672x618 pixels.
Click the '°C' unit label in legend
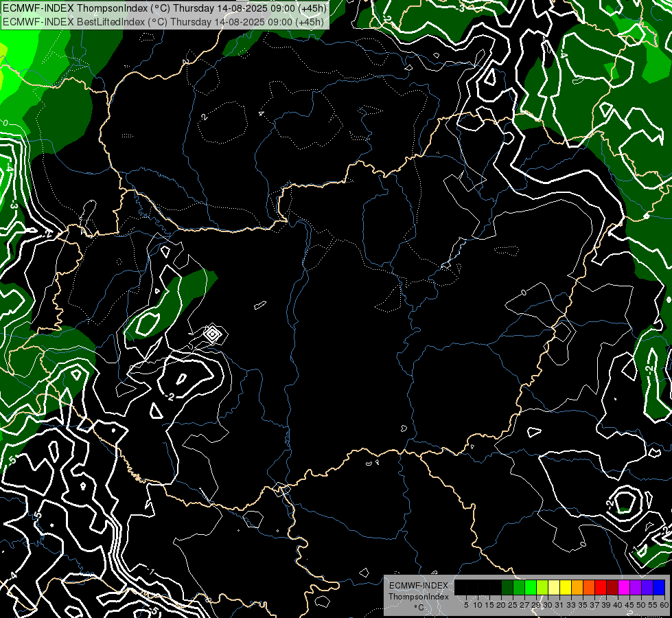419,608
